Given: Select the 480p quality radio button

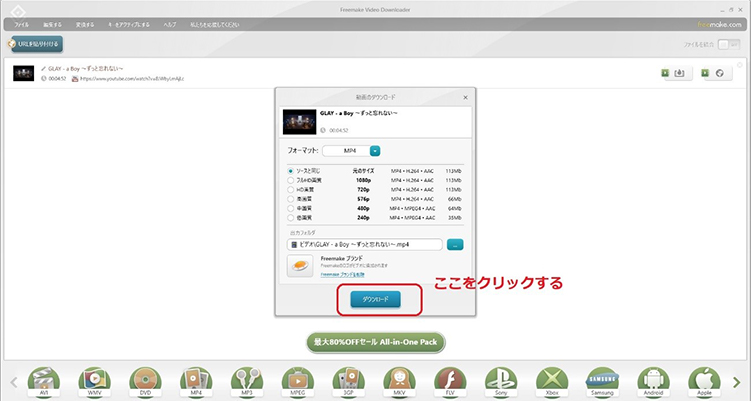Looking at the screenshot, I should pyautogui.click(x=291, y=208).
